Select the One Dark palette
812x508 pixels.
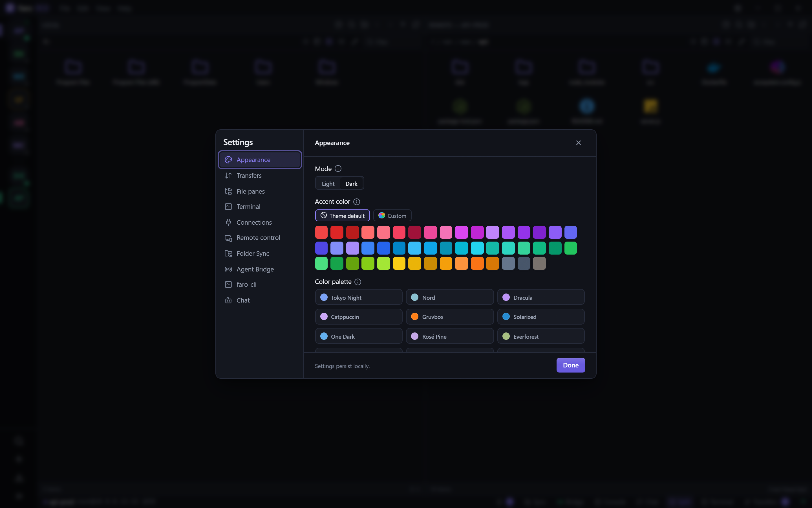click(359, 336)
